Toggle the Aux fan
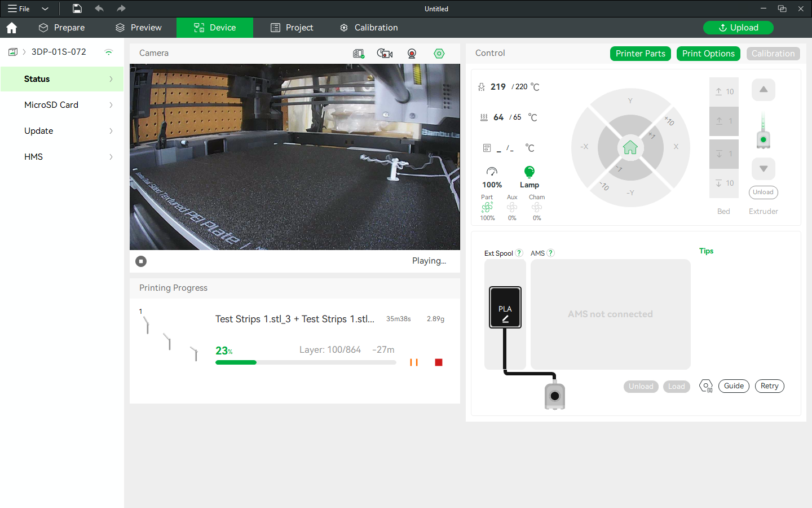 (x=512, y=208)
